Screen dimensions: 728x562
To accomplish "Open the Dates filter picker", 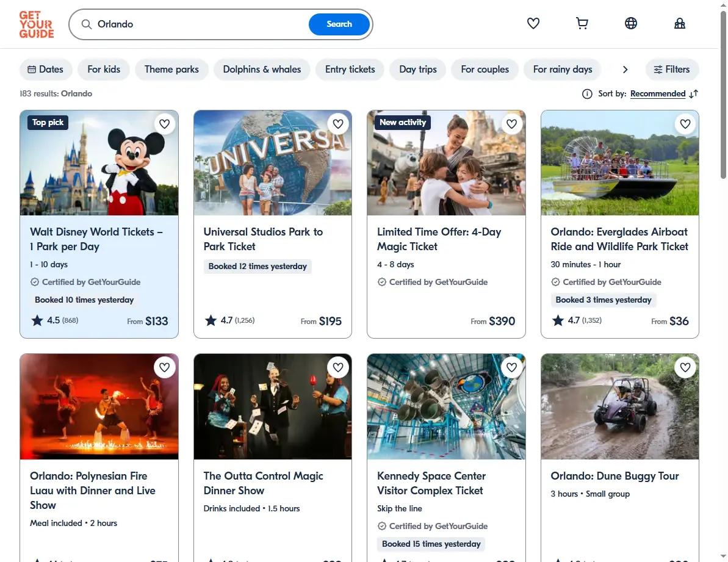I will click(x=46, y=70).
